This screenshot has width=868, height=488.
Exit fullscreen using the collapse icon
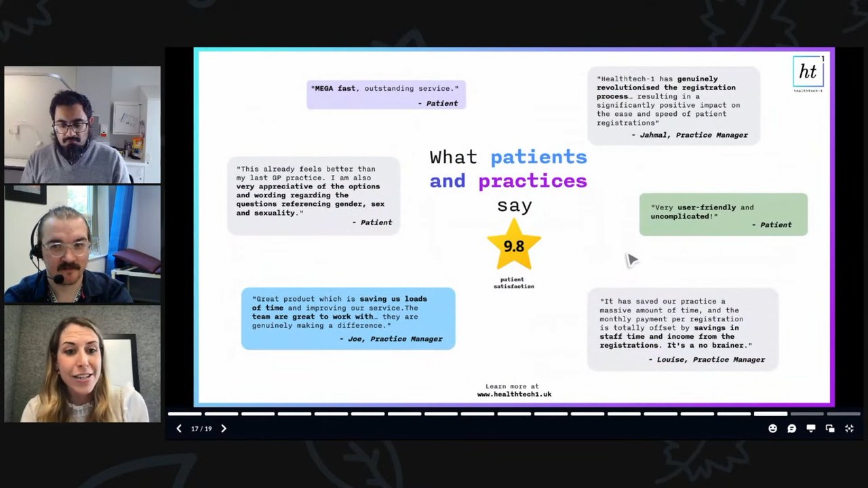point(848,428)
